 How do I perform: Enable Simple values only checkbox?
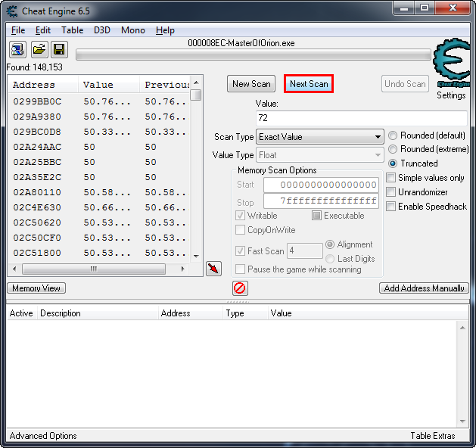click(x=390, y=178)
